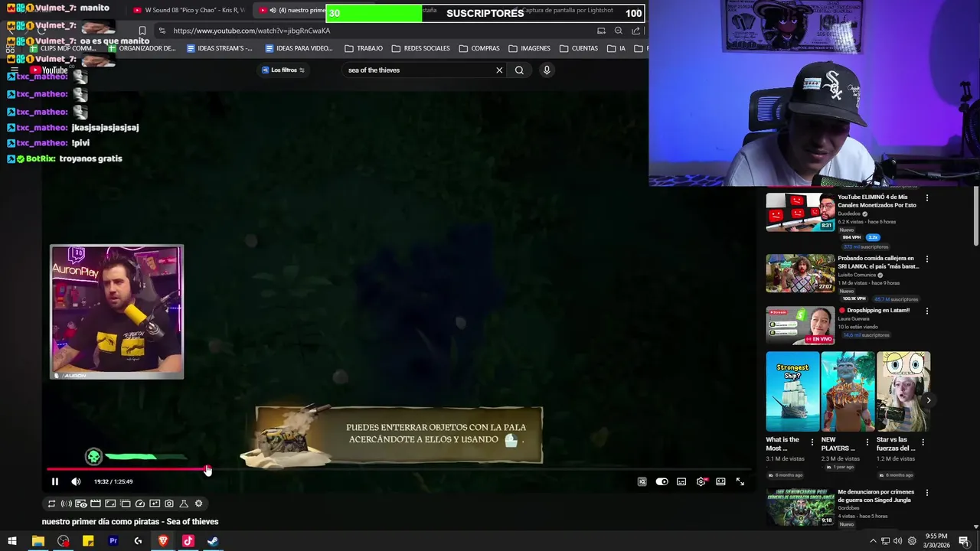Toggle subtitles in the video player
The image size is (980, 551).
point(681,481)
